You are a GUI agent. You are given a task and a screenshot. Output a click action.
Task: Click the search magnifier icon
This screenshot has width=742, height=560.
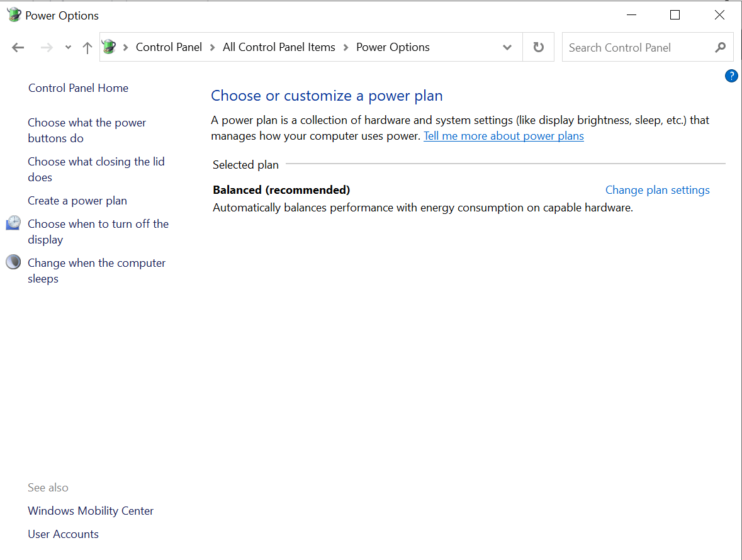[x=721, y=47]
